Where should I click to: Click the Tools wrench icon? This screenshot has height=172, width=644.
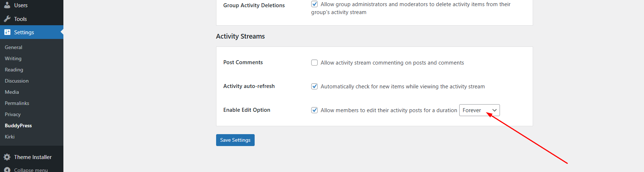7,19
